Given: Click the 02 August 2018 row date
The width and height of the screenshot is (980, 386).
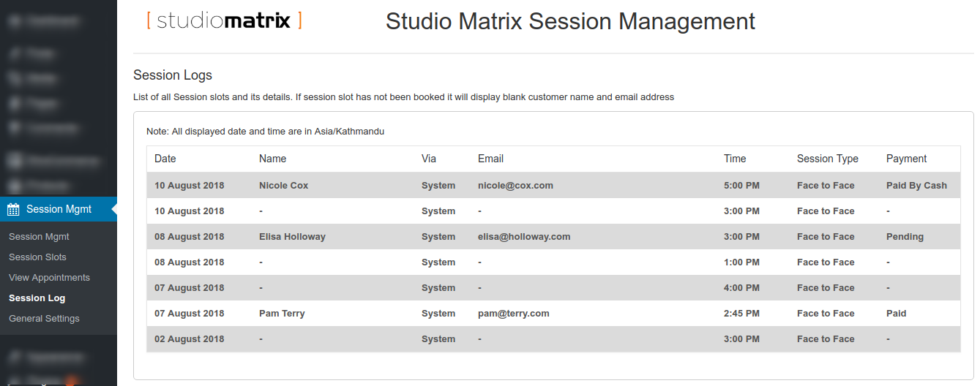Looking at the screenshot, I should (x=190, y=339).
